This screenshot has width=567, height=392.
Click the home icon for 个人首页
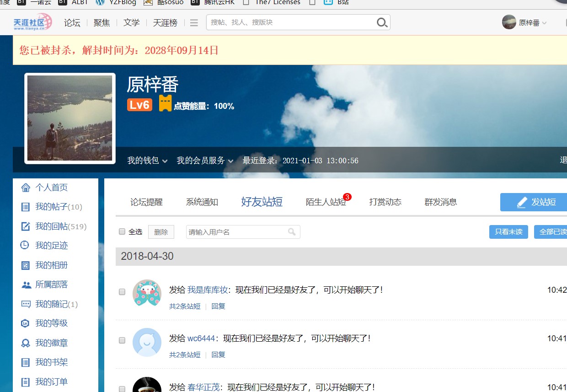point(26,188)
